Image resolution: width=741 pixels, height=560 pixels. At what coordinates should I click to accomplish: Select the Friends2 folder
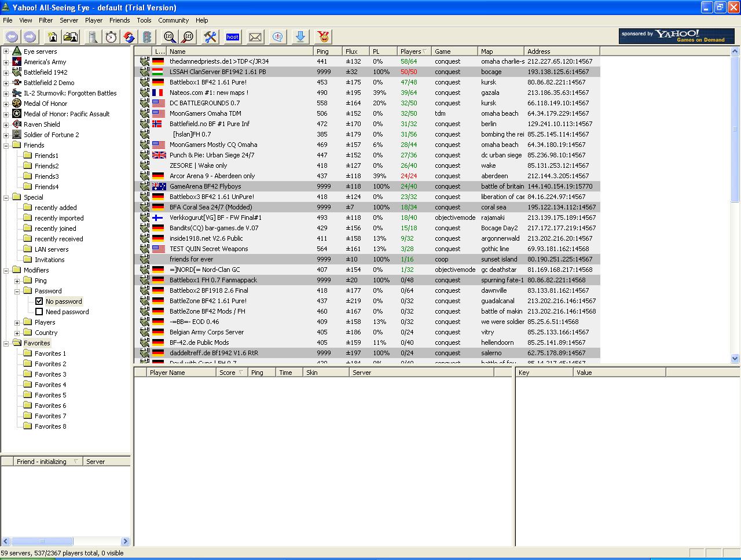click(x=46, y=166)
